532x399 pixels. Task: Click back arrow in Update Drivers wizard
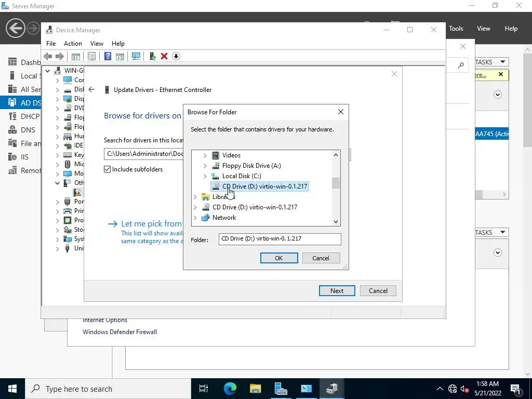pos(91,89)
